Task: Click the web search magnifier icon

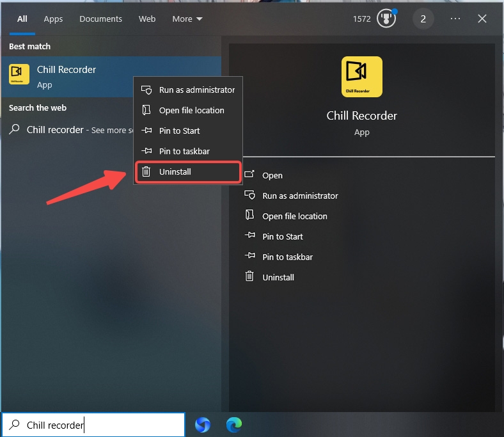Action: tap(14, 129)
